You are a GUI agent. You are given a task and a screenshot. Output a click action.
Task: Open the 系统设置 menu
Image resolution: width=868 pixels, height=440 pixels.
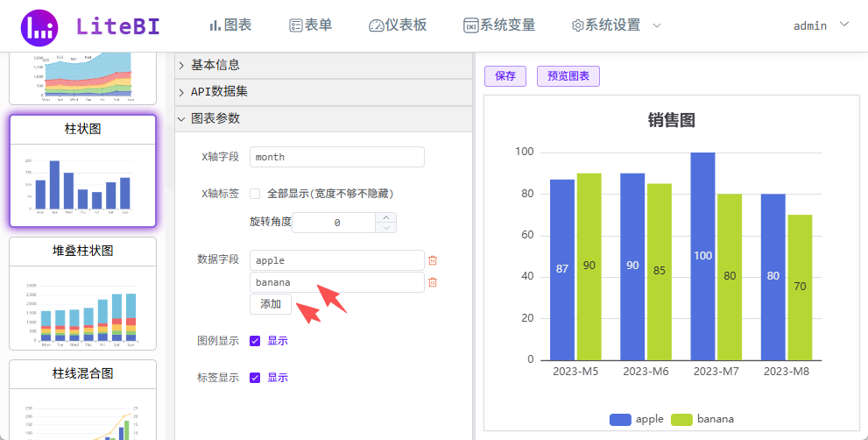616,25
